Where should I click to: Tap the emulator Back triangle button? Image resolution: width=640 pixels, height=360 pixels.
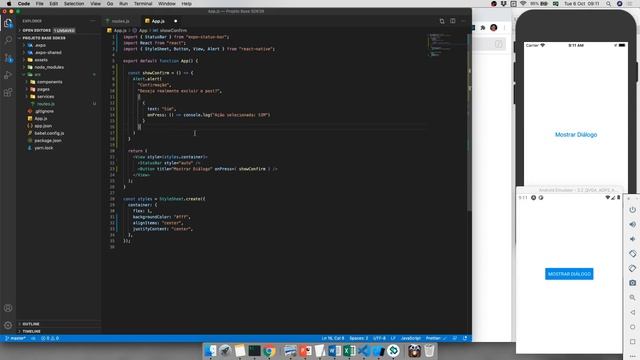[632, 312]
